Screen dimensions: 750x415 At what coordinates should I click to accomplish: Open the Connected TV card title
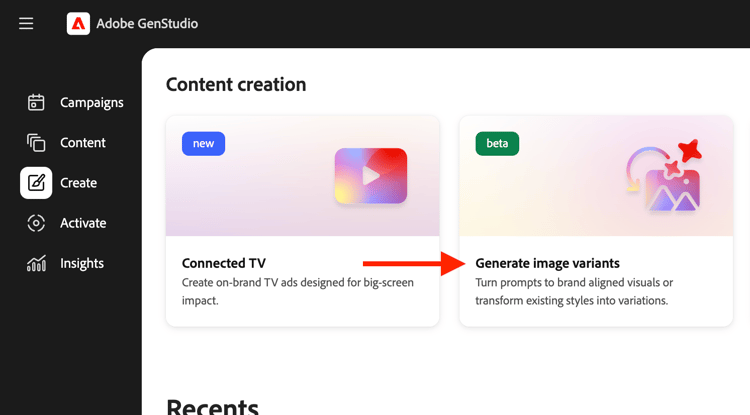(x=224, y=263)
